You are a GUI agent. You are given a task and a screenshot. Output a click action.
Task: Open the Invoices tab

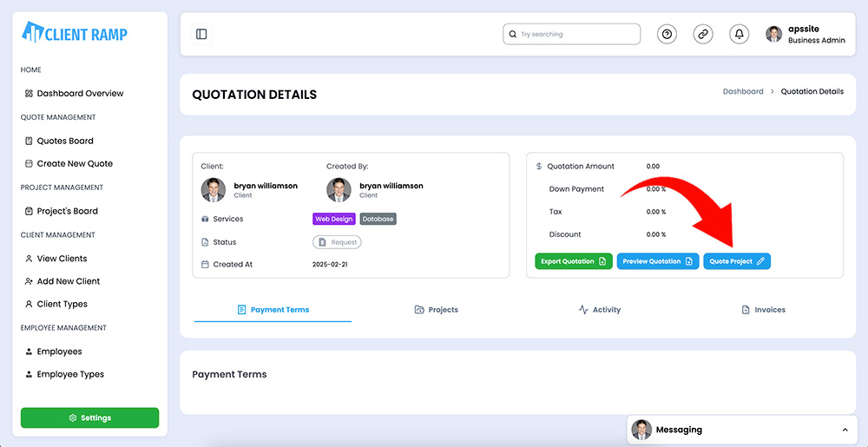[x=763, y=310]
